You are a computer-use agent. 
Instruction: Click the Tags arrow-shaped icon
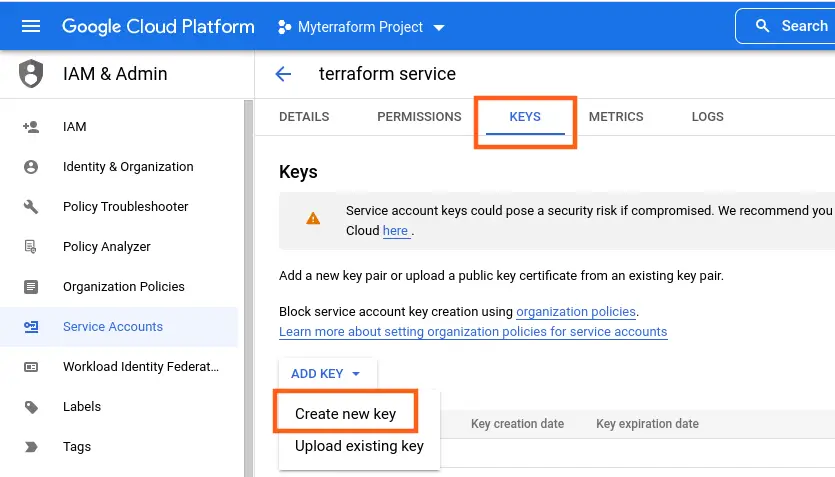point(31,447)
